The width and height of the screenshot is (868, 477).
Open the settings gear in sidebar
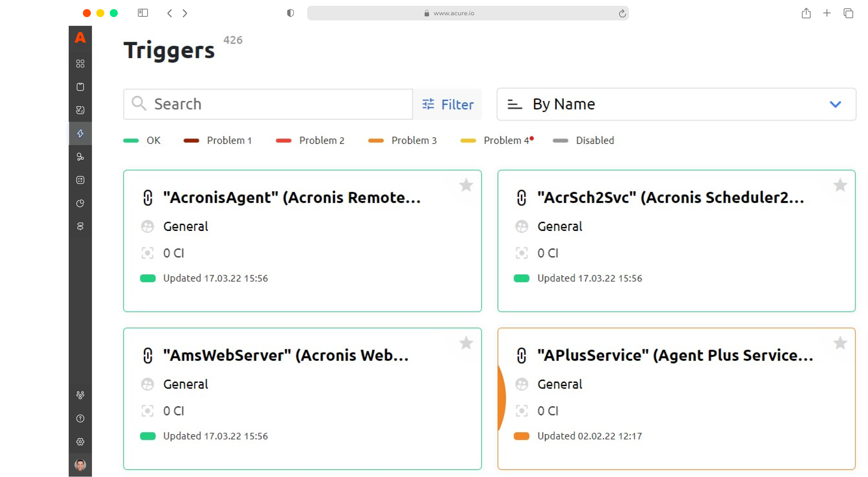pyautogui.click(x=80, y=442)
